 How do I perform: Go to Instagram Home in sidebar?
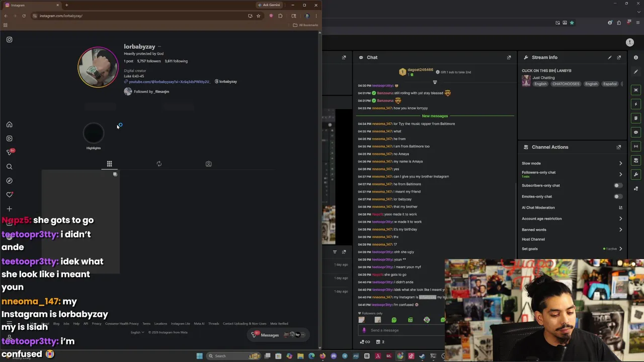[x=9, y=125]
